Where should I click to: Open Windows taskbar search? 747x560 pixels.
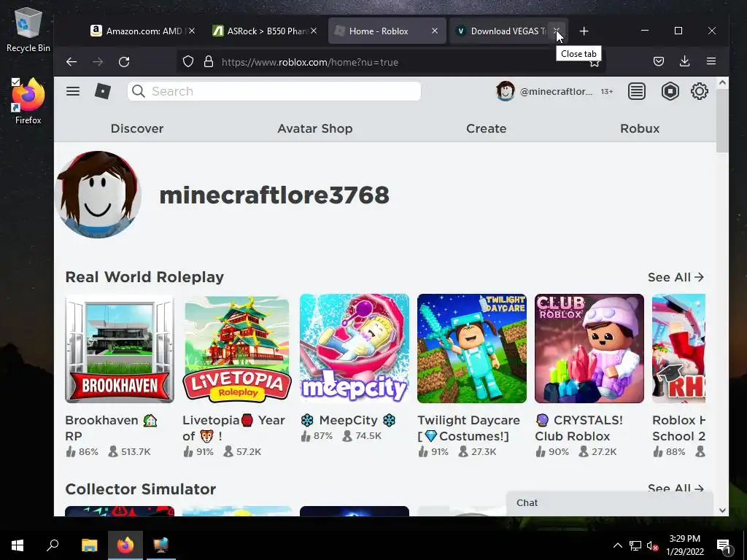[x=53, y=545]
